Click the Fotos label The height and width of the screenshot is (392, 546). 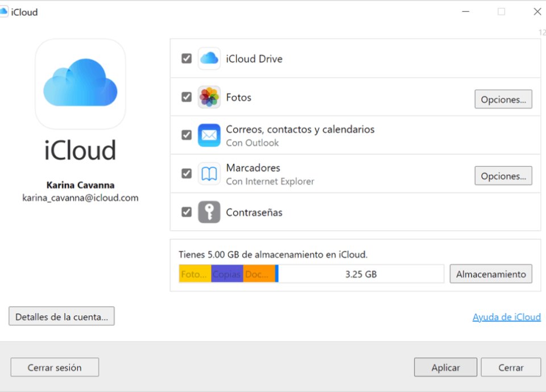238,97
